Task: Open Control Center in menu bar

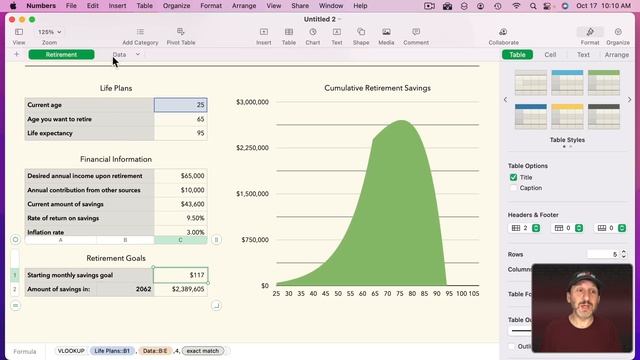Action: coord(548,6)
